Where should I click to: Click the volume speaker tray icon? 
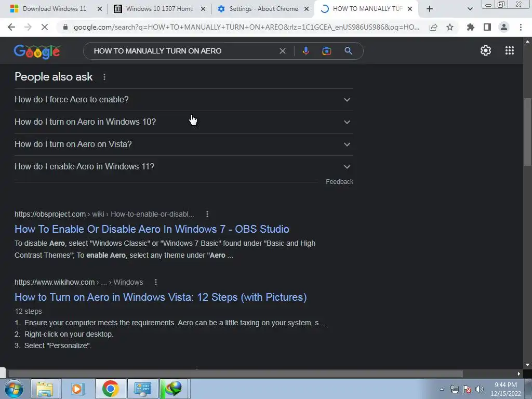pyautogui.click(x=480, y=389)
